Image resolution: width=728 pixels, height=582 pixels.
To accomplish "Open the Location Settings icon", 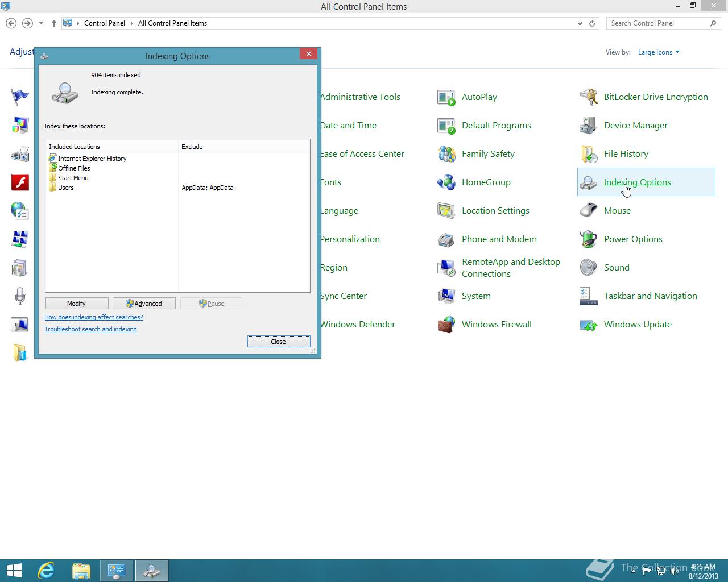I will pyautogui.click(x=446, y=211).
